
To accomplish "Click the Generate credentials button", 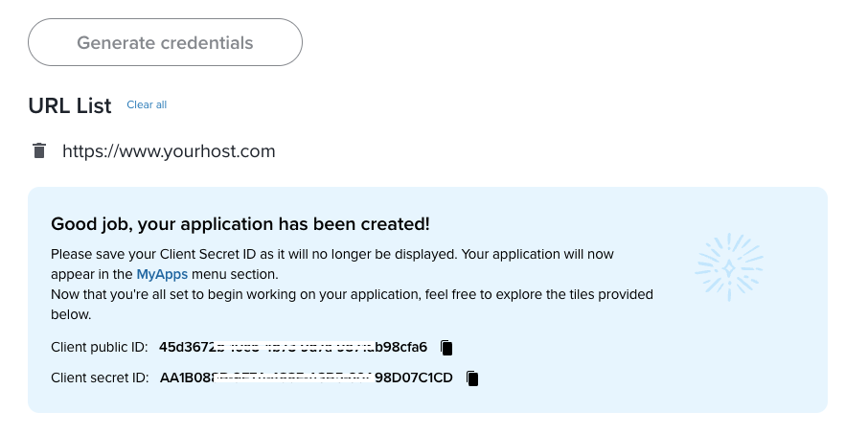I will coord(165,42).
